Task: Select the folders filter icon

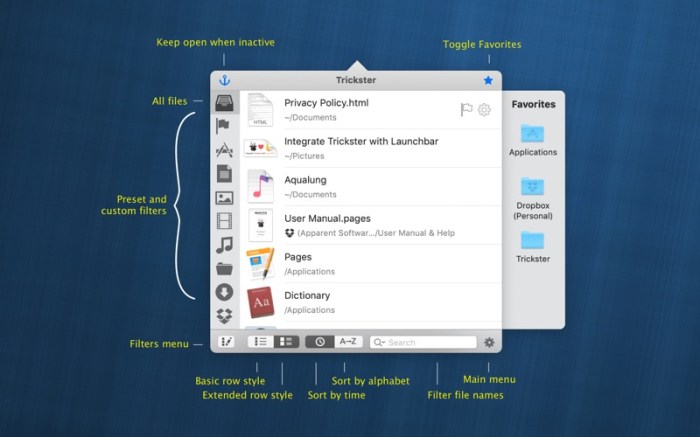Action: tap(225, 269)
